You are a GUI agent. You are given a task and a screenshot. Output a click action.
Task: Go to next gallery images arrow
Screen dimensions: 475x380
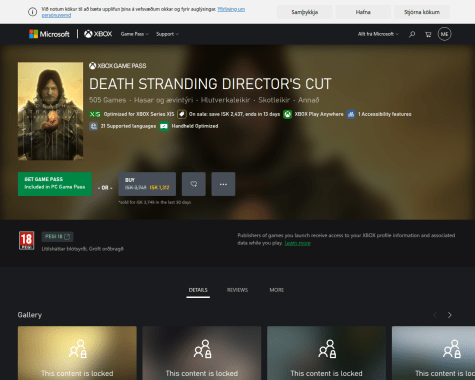tap(449, 315)
